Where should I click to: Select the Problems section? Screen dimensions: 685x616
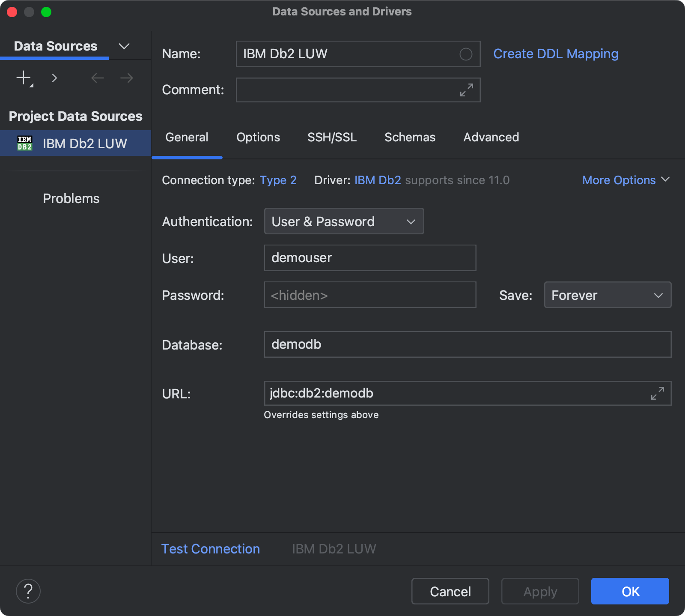tap(71, 198)
